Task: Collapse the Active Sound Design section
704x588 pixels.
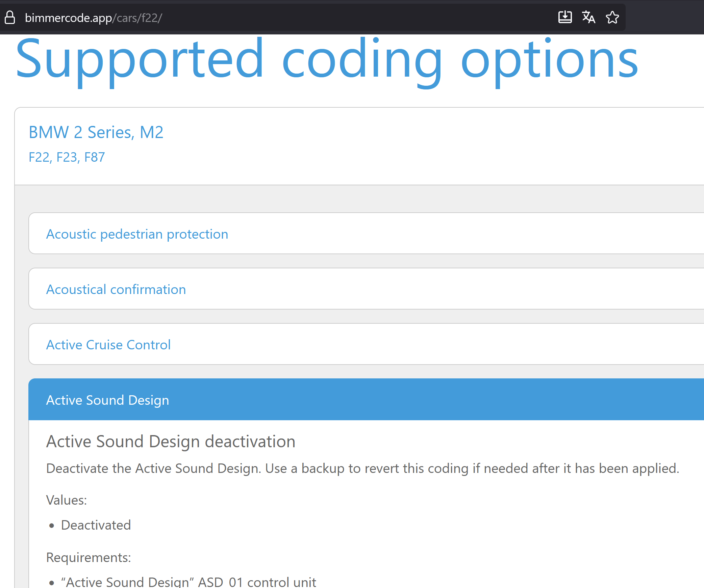Action: click(366, 400)
